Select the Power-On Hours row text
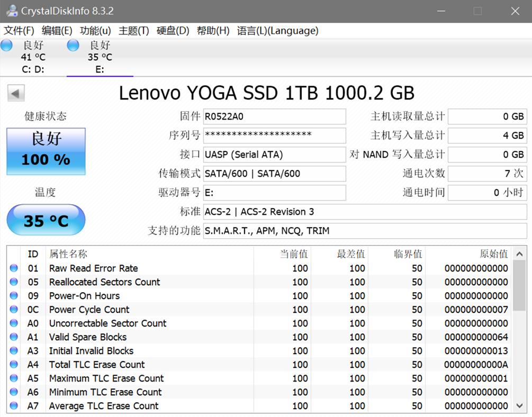Viewport: 532px width, 417px height. point(84,296)
